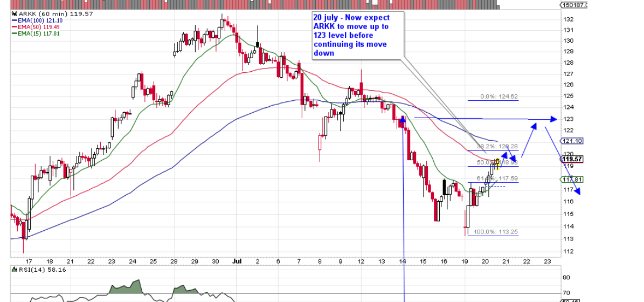Click date 17 on the time axis

tap(28, 262)
